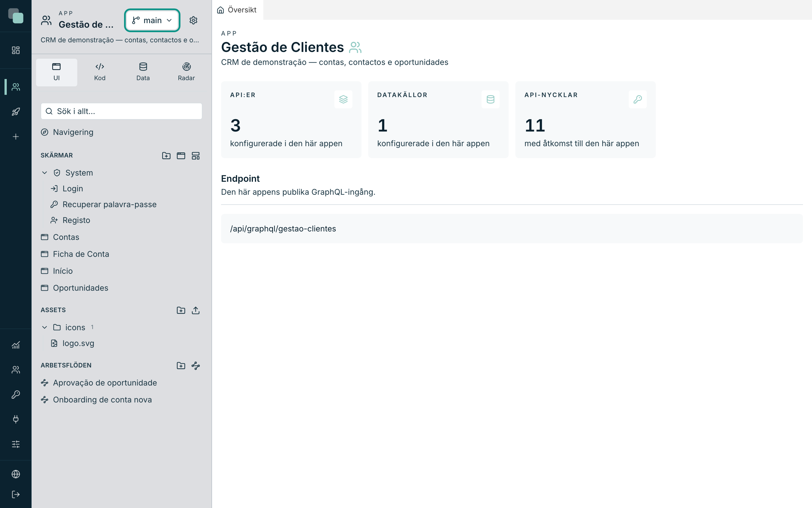The width and height of the screenshot is (812, 508).
Task: Click the app logo in the top-left rail
Action: [x=16, y=16]
